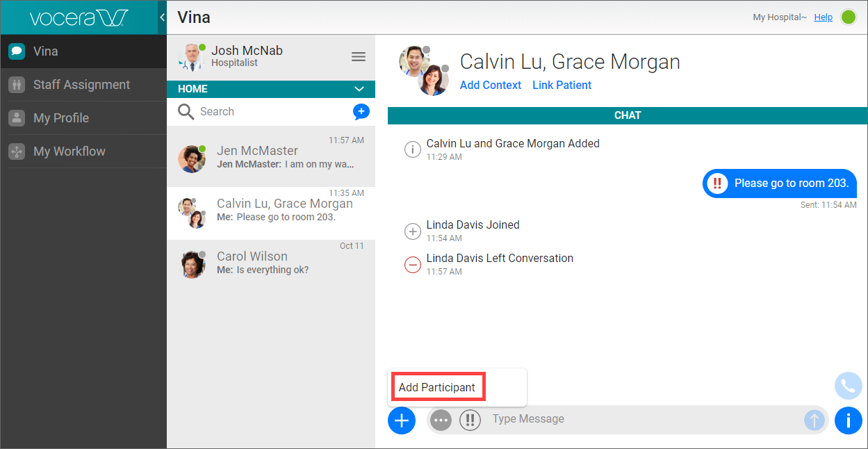Select the Vina messaging icon in sidebar
Screen dimensions: 868x449
17,51
